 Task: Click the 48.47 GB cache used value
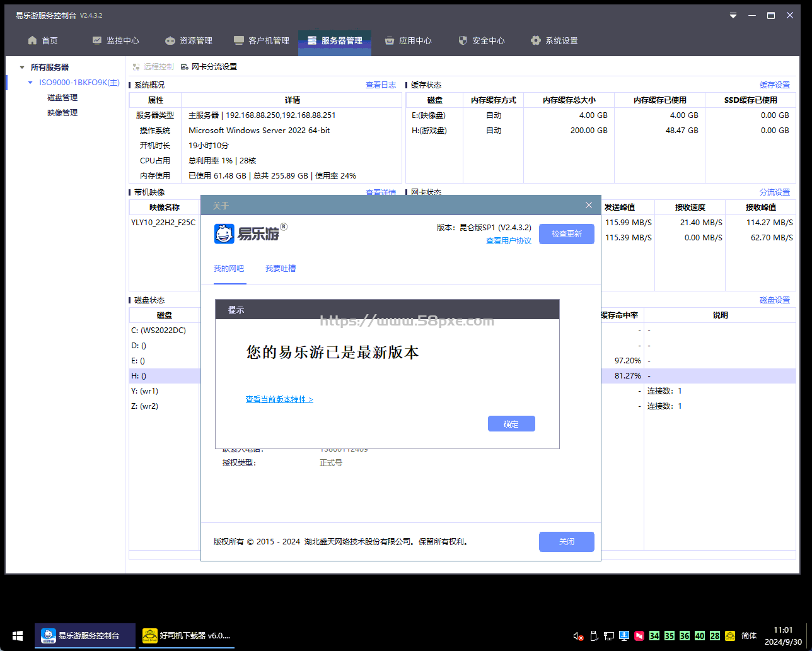pos(682,131)
